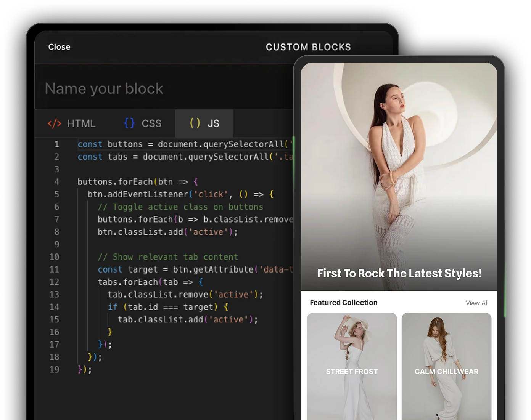Click the "First To Rock The Latest Styles!" headline

(399, 273)
